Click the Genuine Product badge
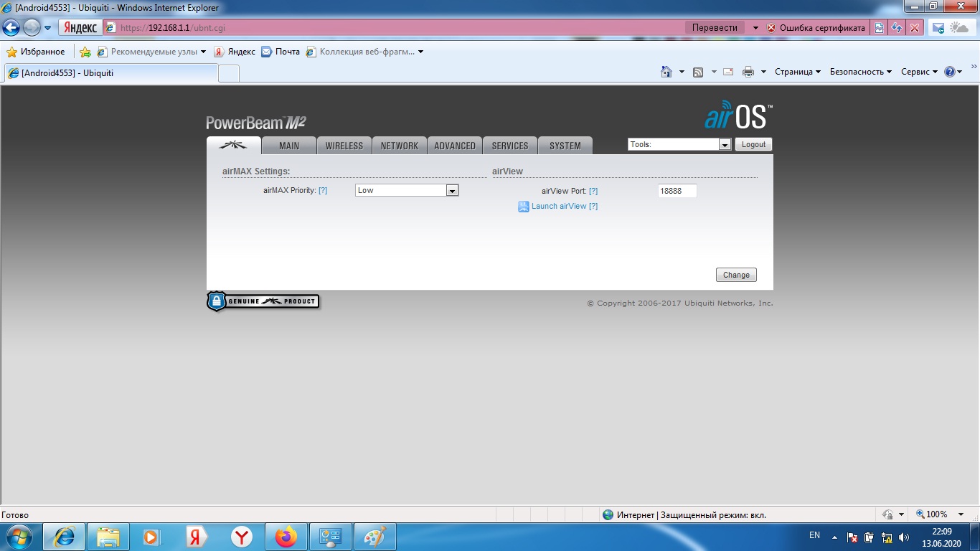Viewport: 980px width, 551px height. [263, 301]
